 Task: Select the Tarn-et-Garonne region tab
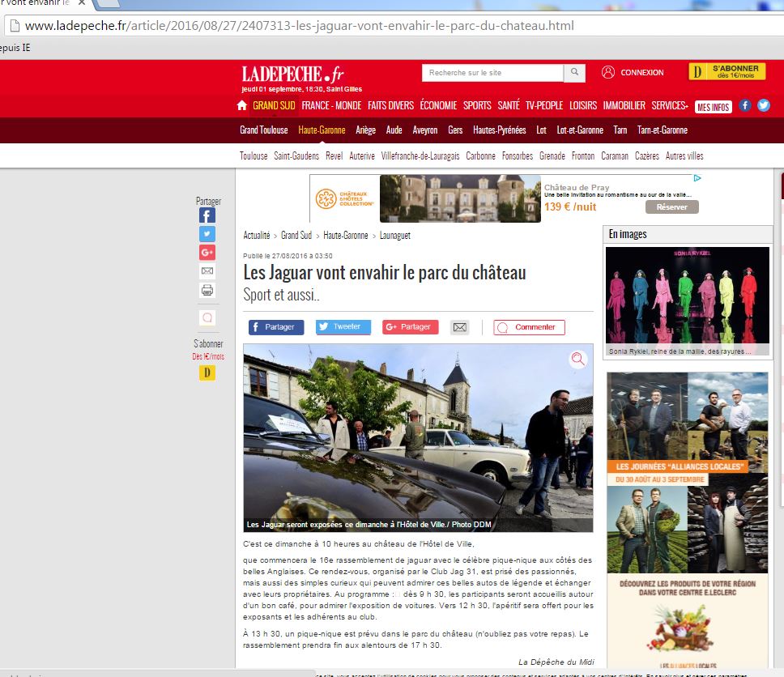[663, 130]
